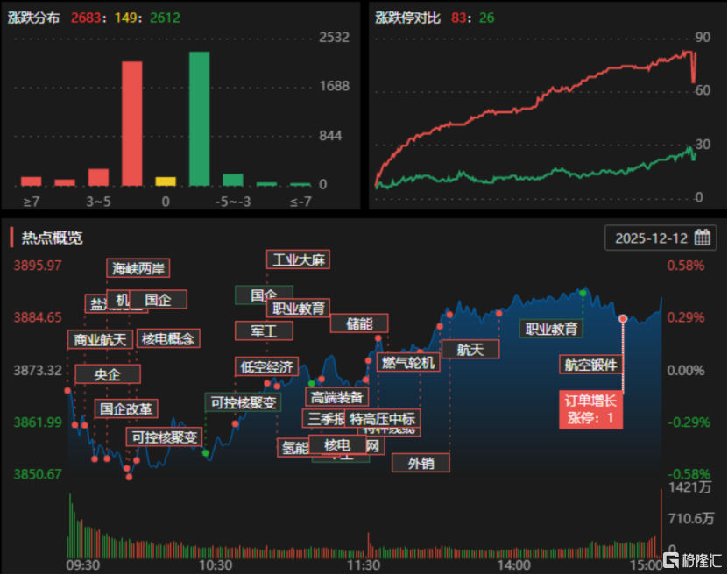728x575 pixels.
Task: Click the 燃气轮机 topic label
Action: coord(407,362)
